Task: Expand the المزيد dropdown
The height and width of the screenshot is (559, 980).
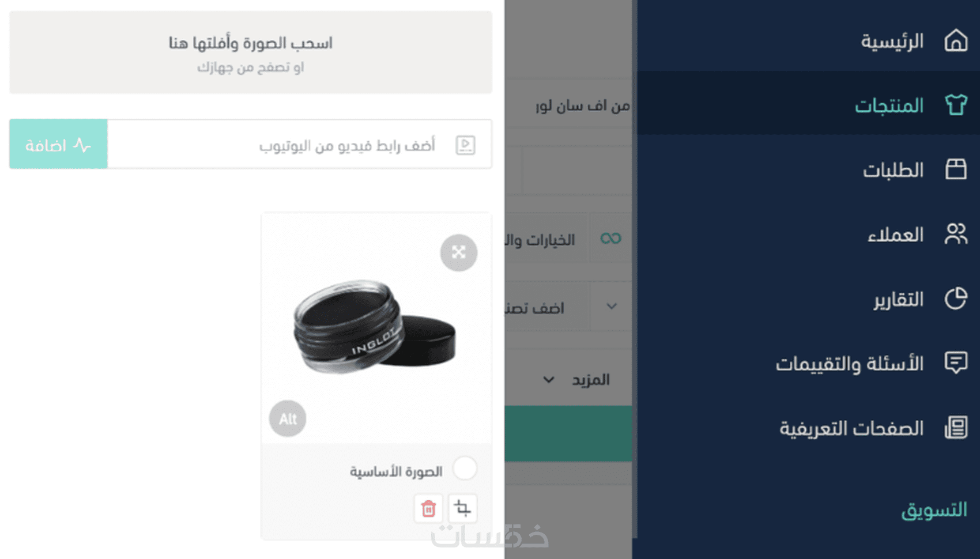Action: [x=576, y=380]
